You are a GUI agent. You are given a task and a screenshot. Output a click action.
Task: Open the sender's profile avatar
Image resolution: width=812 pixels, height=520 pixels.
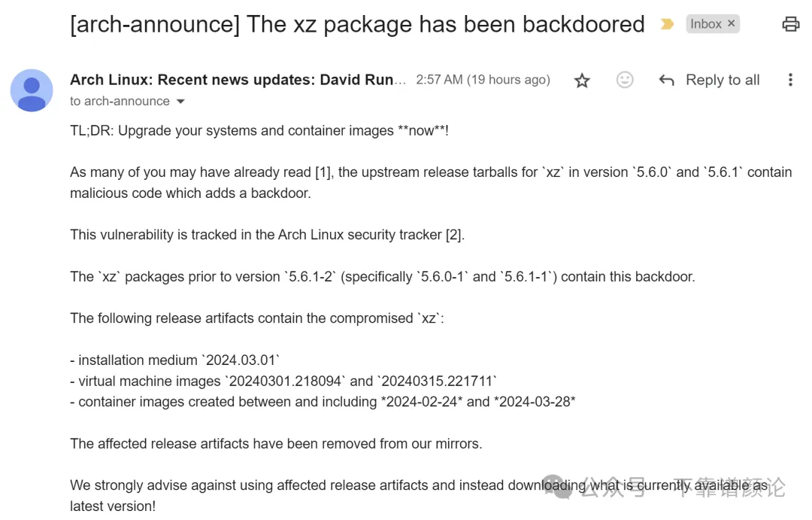click(x=32, y=90)
